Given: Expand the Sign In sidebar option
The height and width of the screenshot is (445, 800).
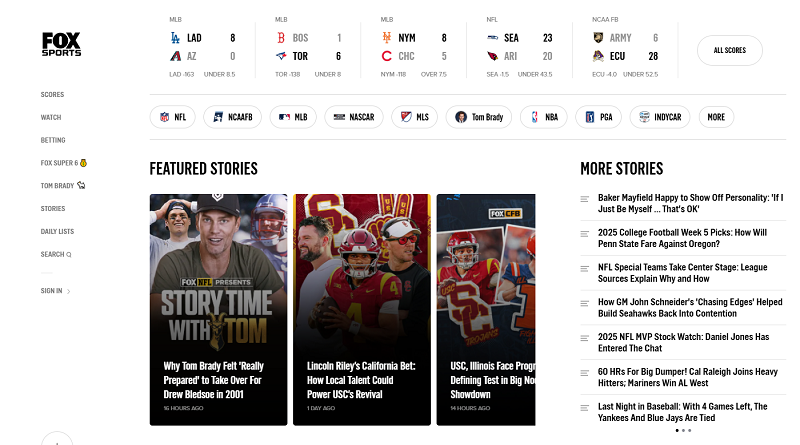Looking at the screenshot, I should tap(55, 291).
